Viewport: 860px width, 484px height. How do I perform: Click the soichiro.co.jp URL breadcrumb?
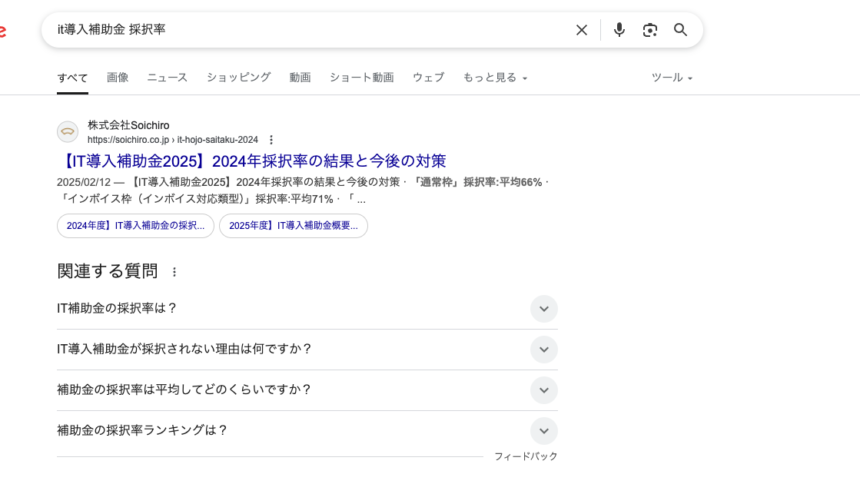point(172,140)
